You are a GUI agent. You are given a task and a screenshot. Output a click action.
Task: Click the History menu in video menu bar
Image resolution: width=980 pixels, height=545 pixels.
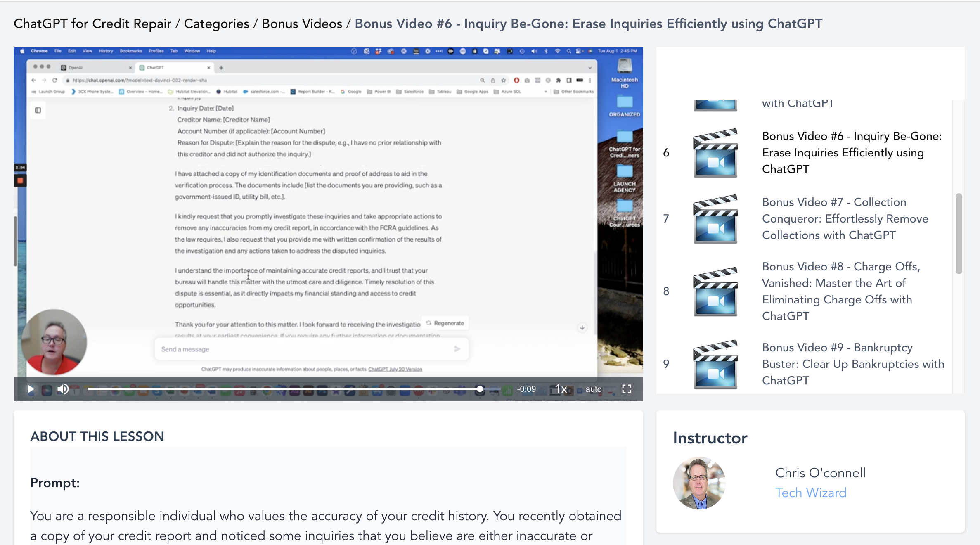tap(106, 51)
